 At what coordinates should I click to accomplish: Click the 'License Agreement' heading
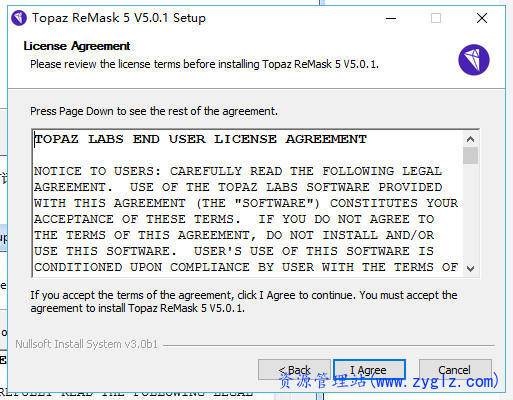(x=77, y=46)
